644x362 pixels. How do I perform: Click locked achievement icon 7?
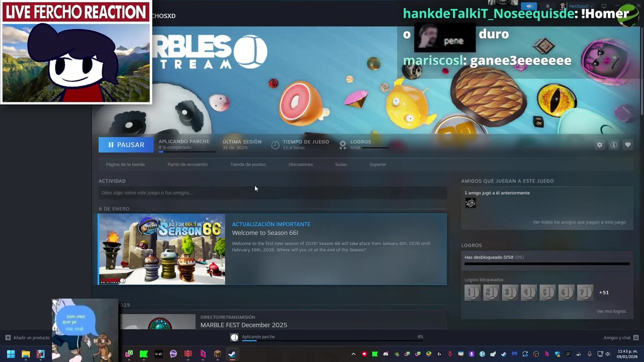click(585, 292)
